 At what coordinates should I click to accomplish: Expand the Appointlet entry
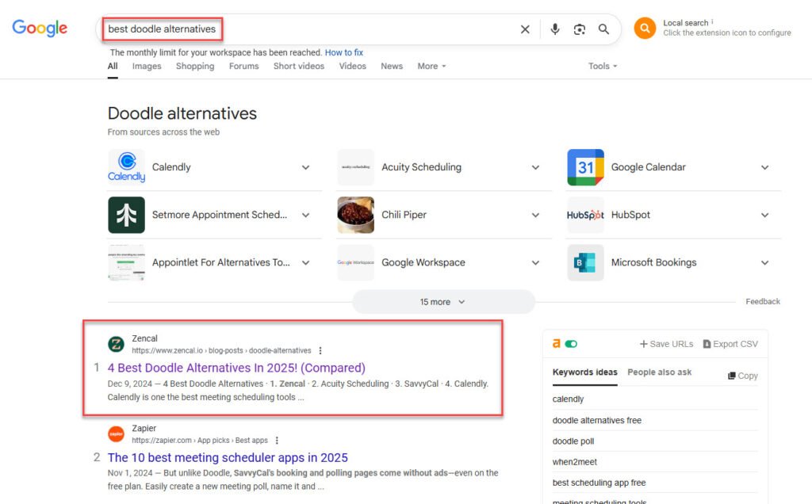coord(306,262)
